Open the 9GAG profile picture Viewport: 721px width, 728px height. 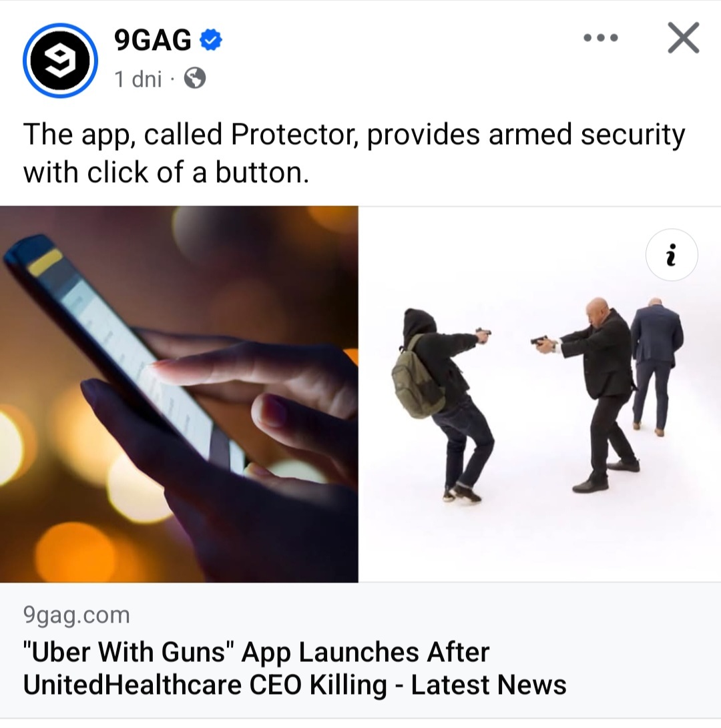[x=60, y=60]
